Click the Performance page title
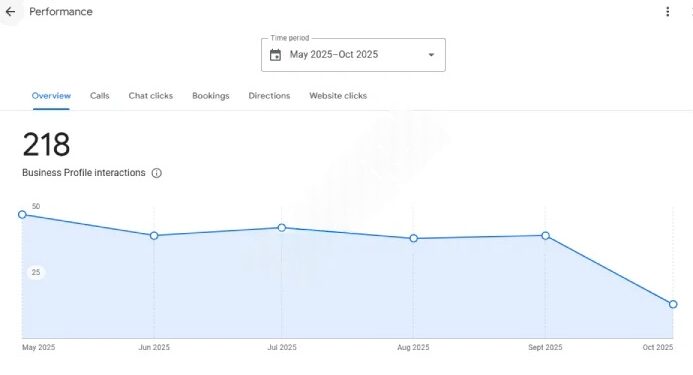The image size is (693, 375). [x=61, y=12]
